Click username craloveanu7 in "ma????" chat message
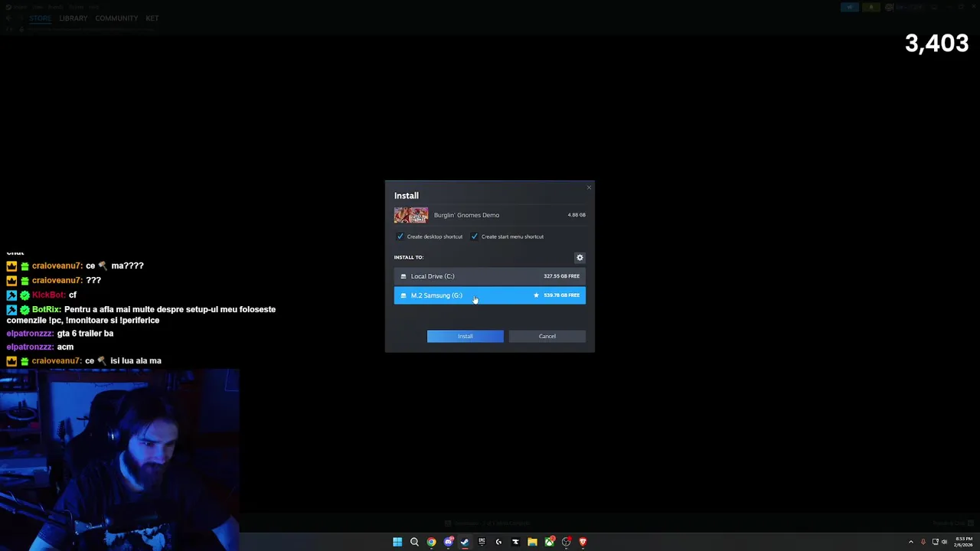Viewport: 980px width, 551px height. pyautogui.click(x=57, y=266)
